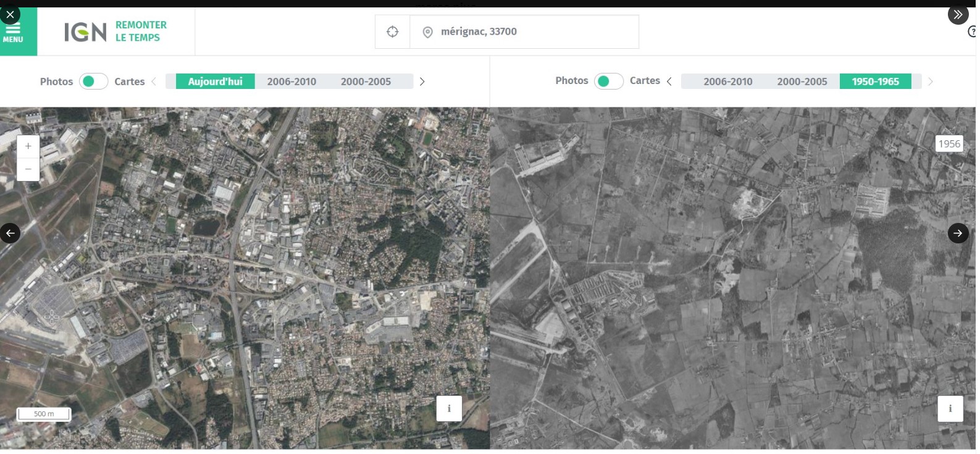This screenshot has height=454, width=980.
Task: Click the left black arrow navigation button
Action: (10, 233)
